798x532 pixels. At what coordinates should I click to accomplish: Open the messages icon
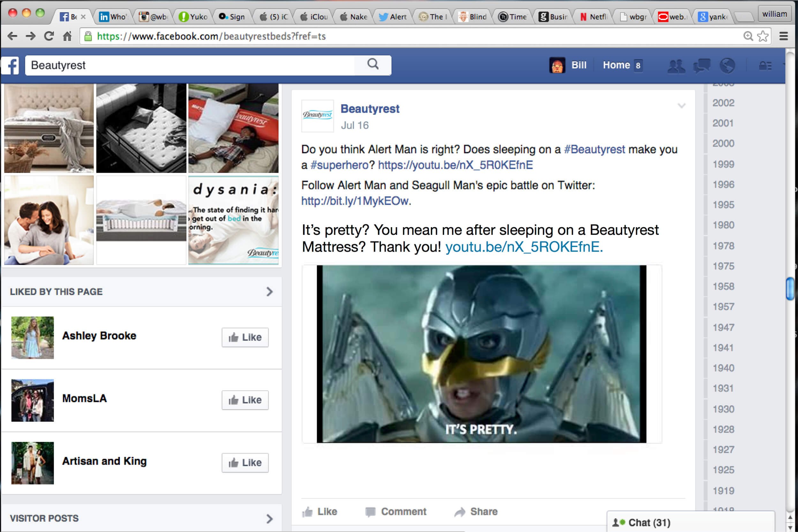pyautogui.click(x=702, y=65)
